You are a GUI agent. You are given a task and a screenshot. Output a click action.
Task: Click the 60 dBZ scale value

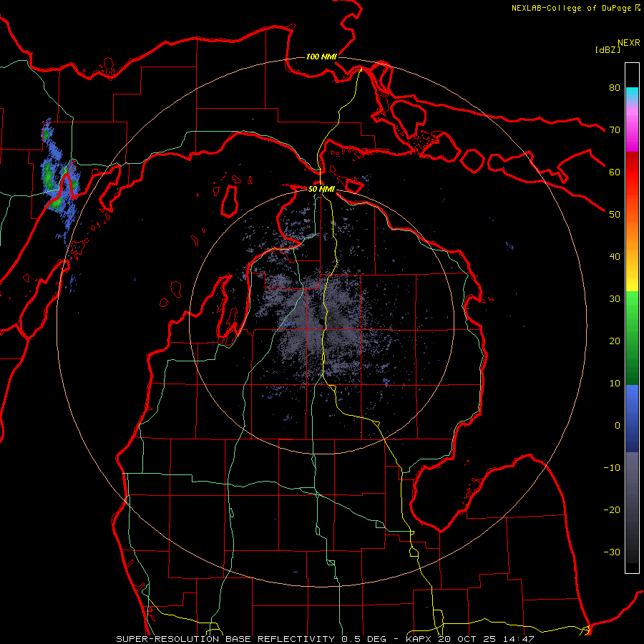pos(615,172)
